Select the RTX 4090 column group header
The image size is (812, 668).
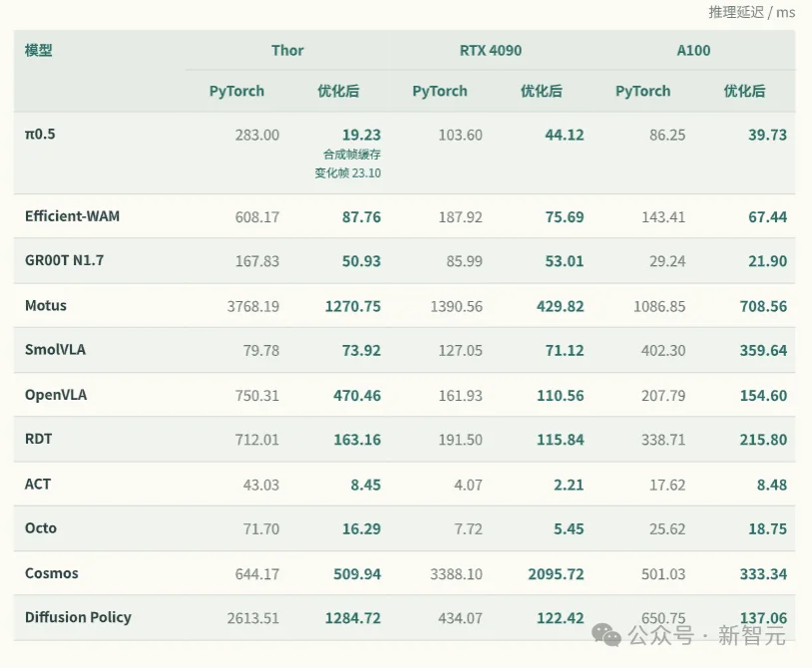[491, 50]
